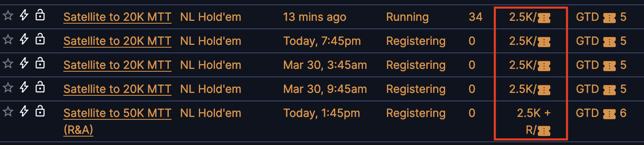
Task: Open Satellite to 50K MTT (R&A) tournament link
Action: (117, 121)
